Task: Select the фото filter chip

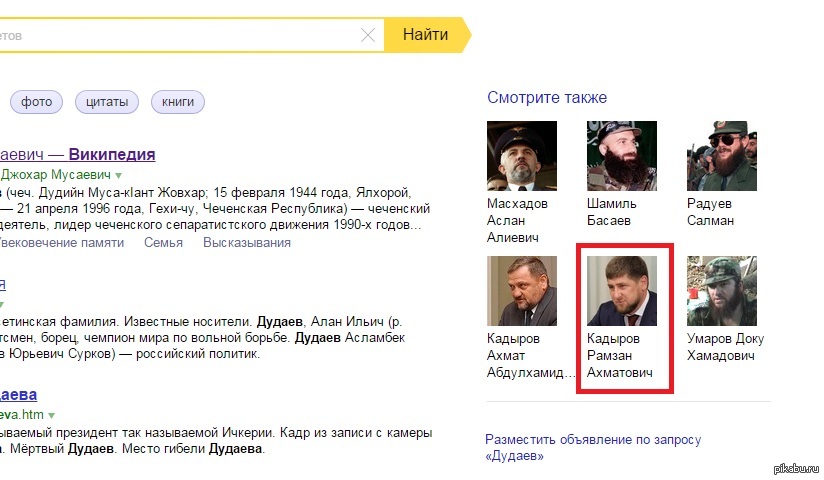Action: (x=36, y=102)
